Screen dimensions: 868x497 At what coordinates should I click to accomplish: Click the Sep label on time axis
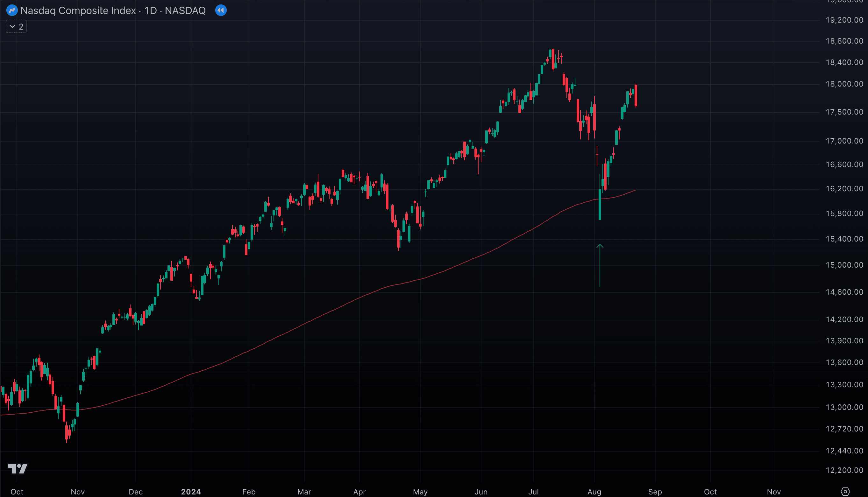click(655, 492)
